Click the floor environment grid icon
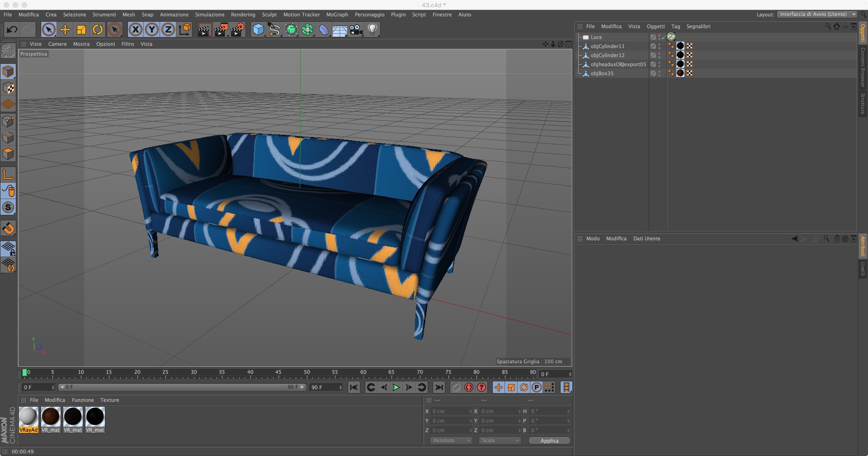The height and width of the screenshot is (456, 868). coord(340,30)
